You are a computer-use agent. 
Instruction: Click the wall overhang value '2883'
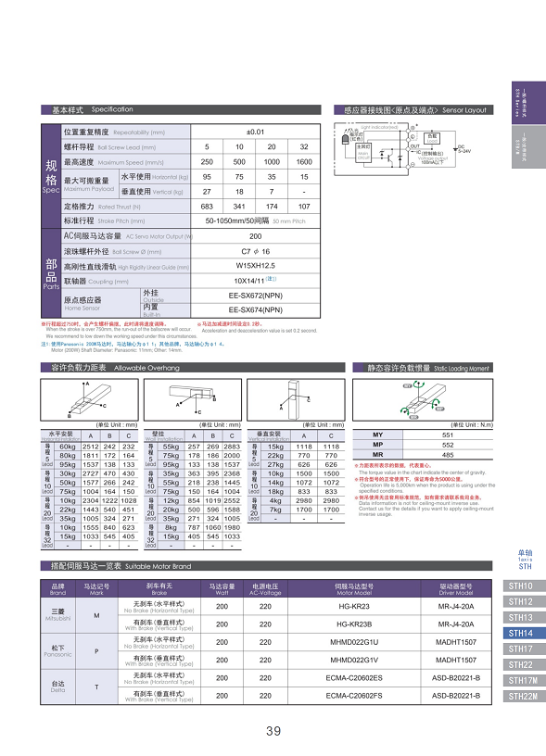[x=232, y=447]
